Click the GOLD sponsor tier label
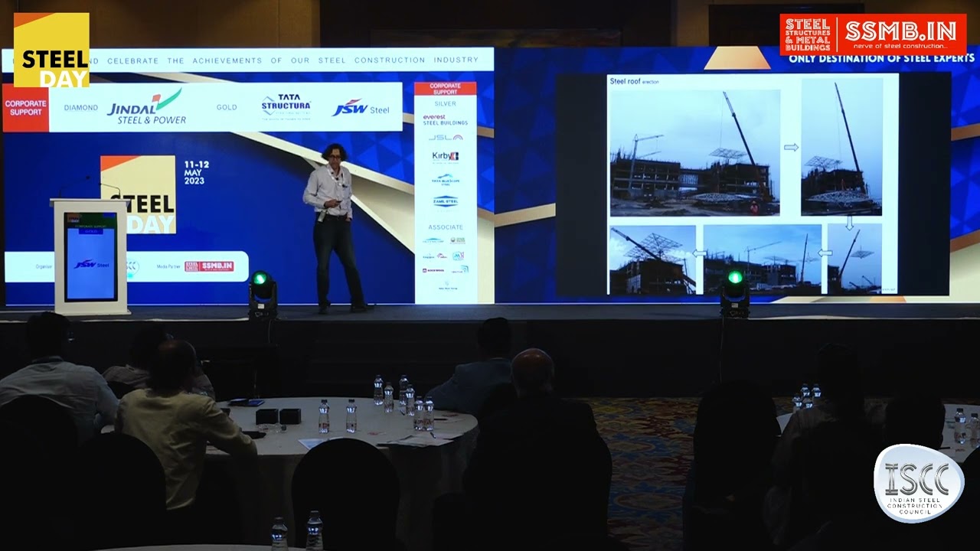This screenshot has width=980, height=551. point(227,108)
